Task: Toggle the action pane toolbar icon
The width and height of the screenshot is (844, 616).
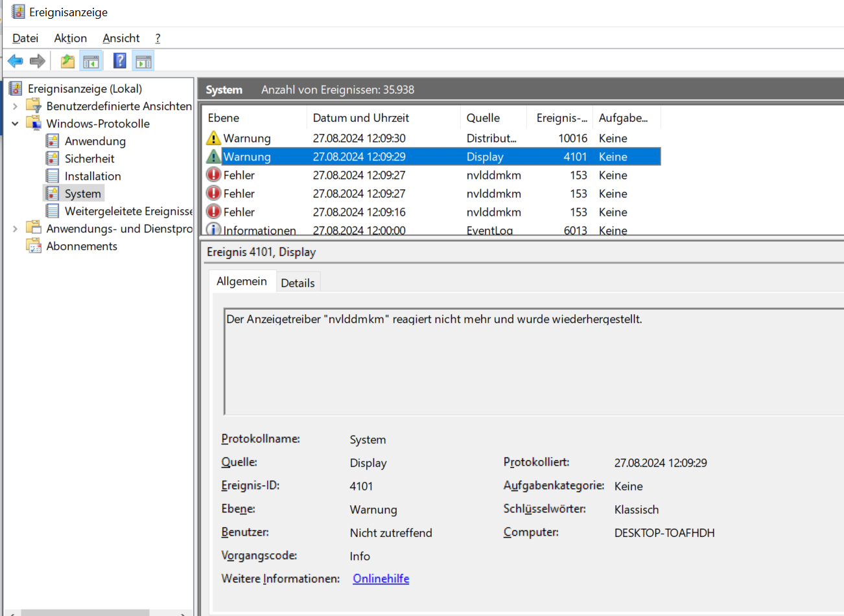Action: [x=143, y=62]
